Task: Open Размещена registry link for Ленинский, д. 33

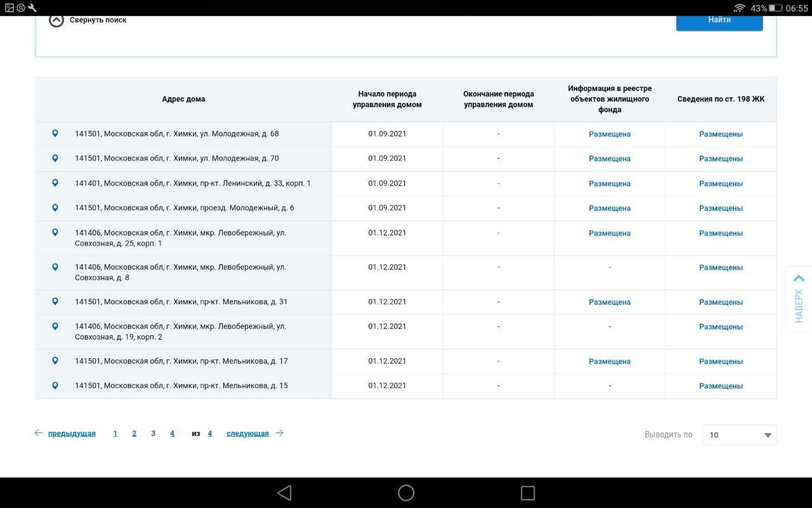Action: [x=610, y=184]
